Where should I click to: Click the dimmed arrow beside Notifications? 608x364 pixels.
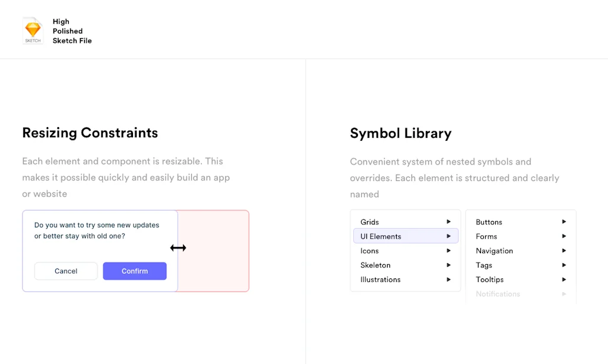click(563, 293)
